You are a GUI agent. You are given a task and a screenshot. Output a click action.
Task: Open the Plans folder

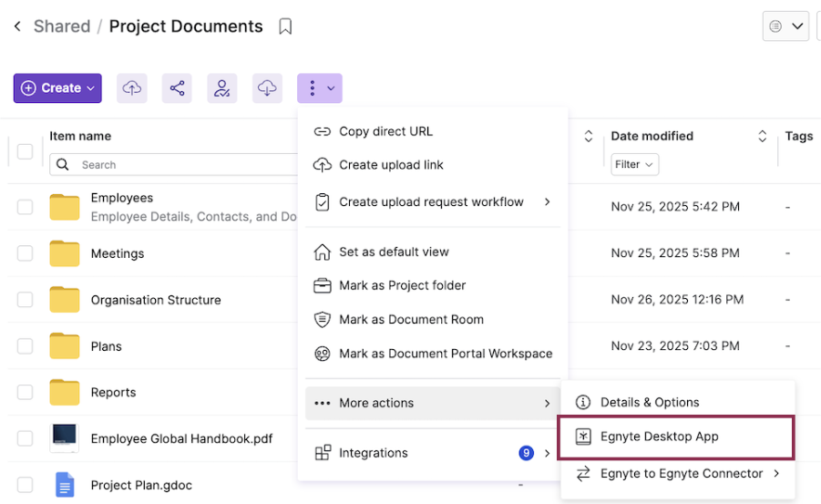point(107,346)
